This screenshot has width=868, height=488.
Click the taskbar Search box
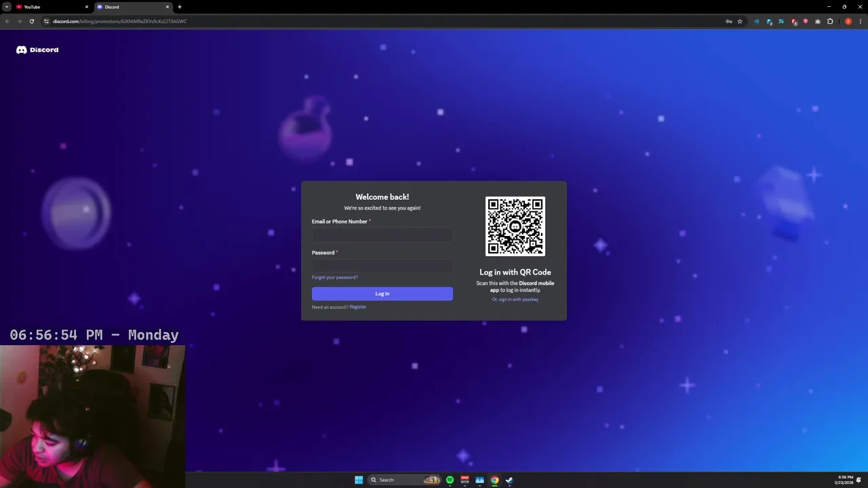405,480
